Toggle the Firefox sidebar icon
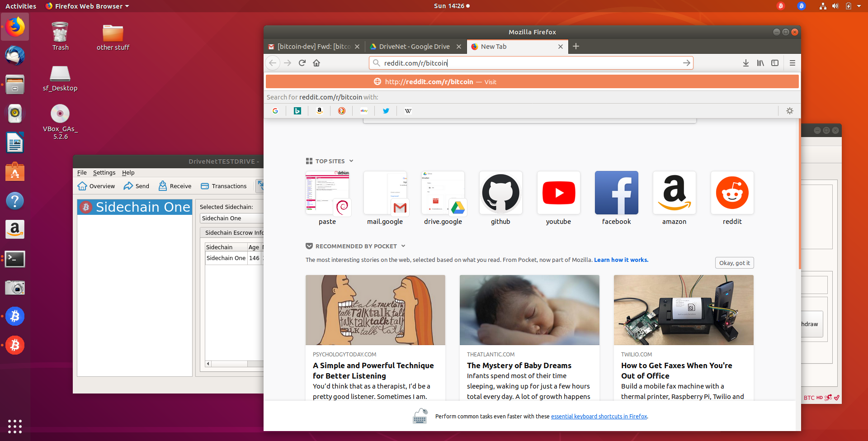 click(775, 63)
